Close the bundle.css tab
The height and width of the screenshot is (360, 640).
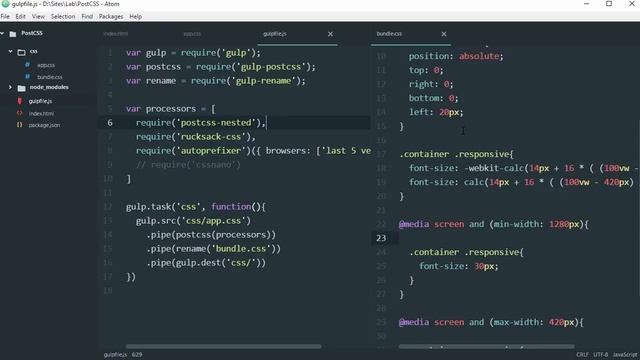pos(444,34)
